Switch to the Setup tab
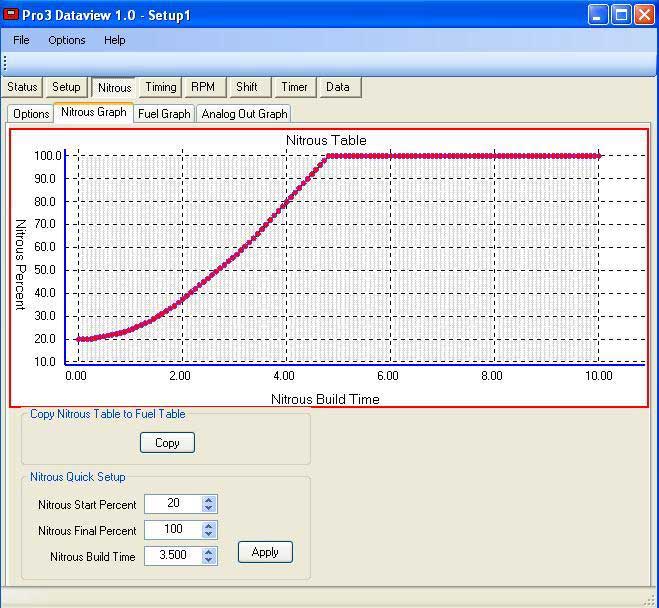 [x=66, y=87]
